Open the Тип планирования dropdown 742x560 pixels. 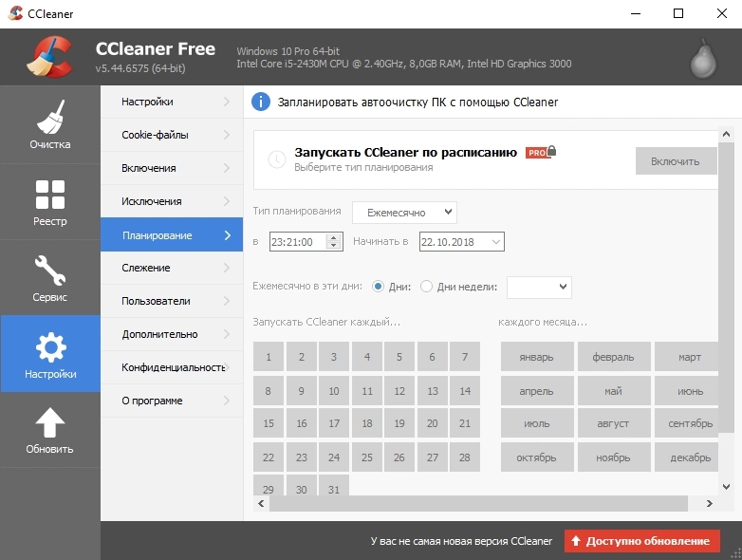point(404,212)
